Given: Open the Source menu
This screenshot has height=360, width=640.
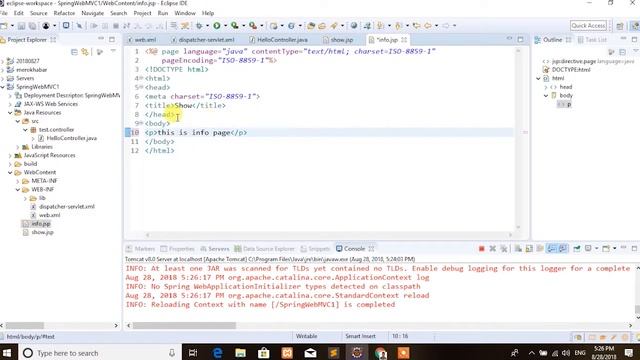Looking at the screenshot, I should pyautogui.click(x=38, y=13).
